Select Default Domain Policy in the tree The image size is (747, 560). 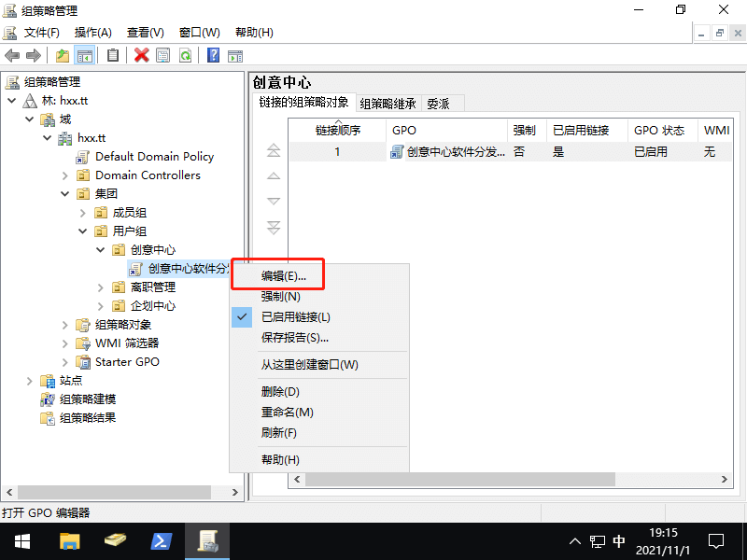point(154,157)
